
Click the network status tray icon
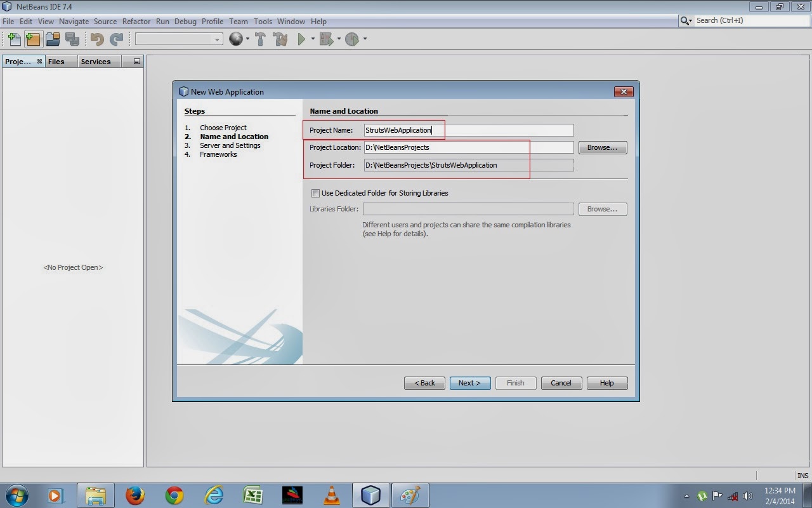click(733, 496)
